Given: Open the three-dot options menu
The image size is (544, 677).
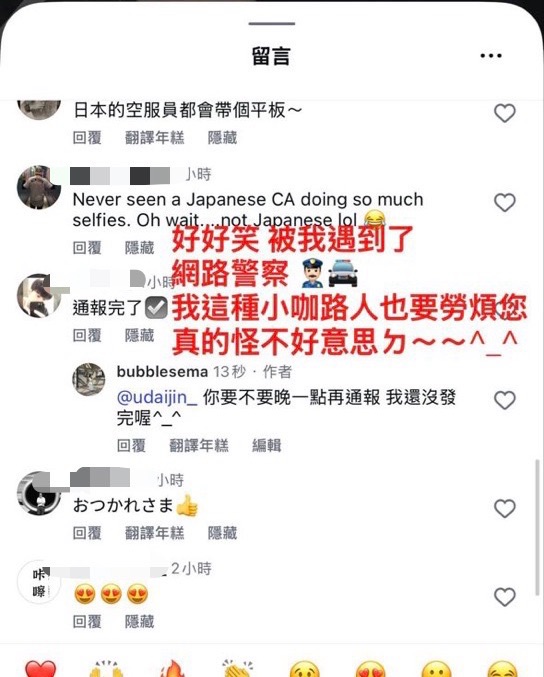Looking at the screenshot, I should 491,56.
